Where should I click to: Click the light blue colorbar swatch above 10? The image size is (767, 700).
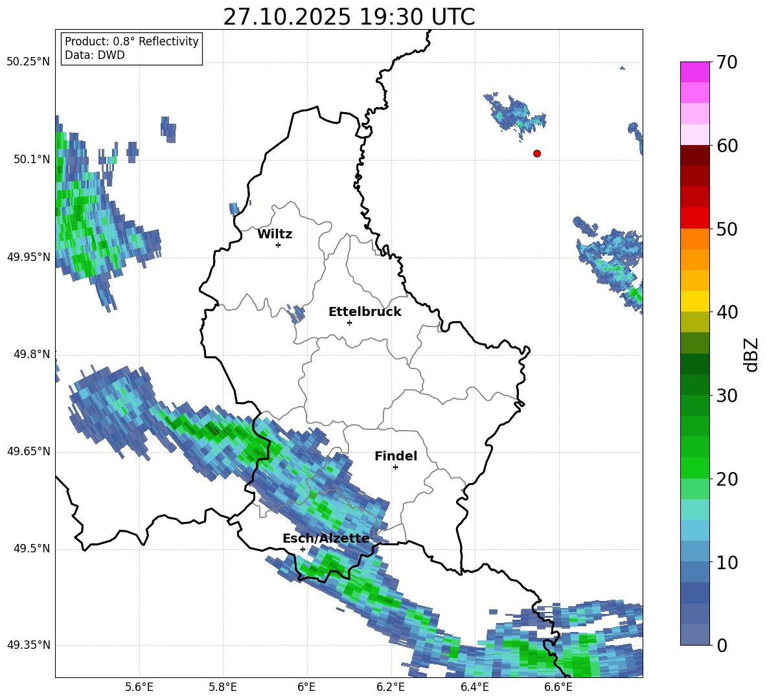pyautogui.click(x=694, y=552)
